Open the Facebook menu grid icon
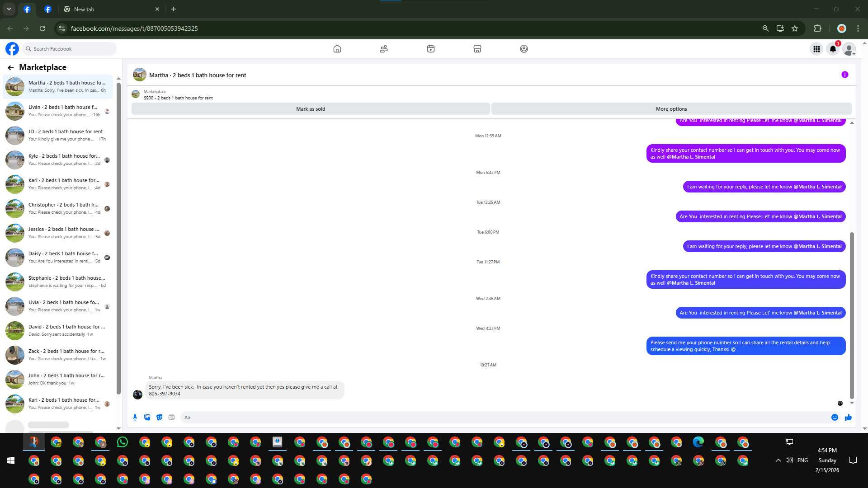The width and height of the screenshot is (868, 488). (816, 49)
